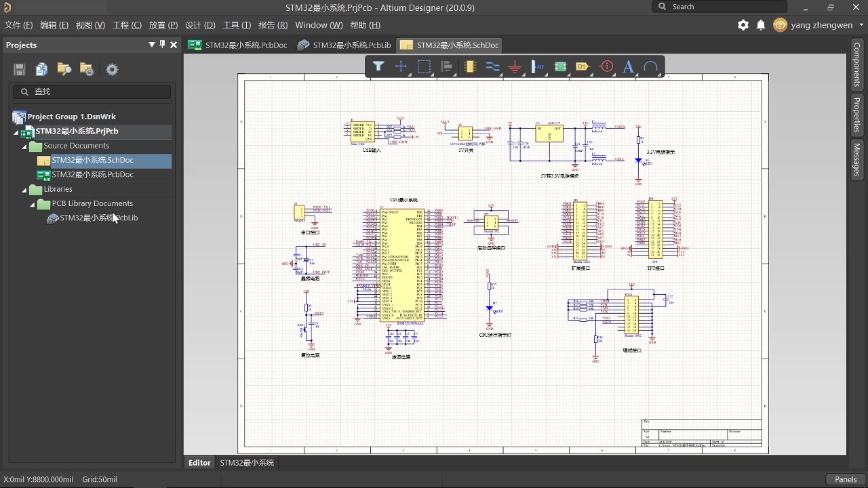Open the 放置 menu
Screen dimensions: 868x488
pos(163,25)
